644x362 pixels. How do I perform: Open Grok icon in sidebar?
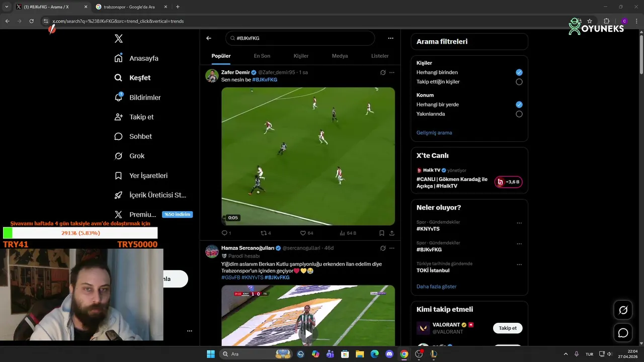click(118, 156)
